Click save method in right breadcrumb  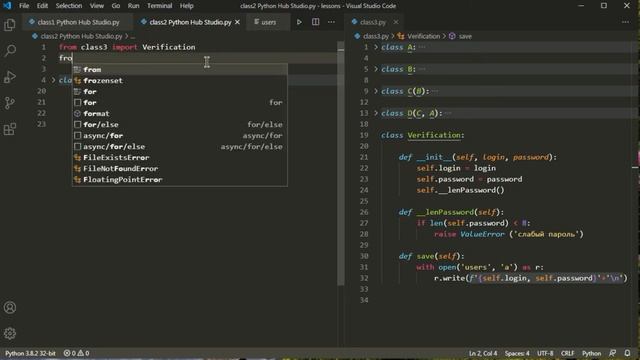point(465,36)
